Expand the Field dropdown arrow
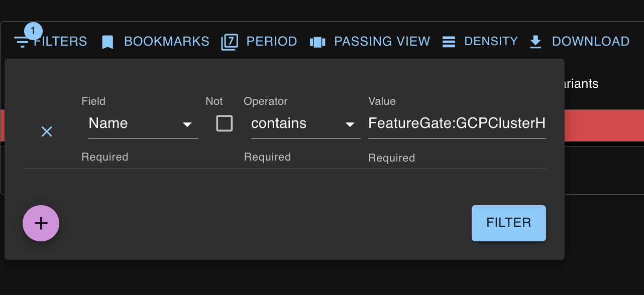The height and width of the screenshot is (295, 644). point(187,124)
